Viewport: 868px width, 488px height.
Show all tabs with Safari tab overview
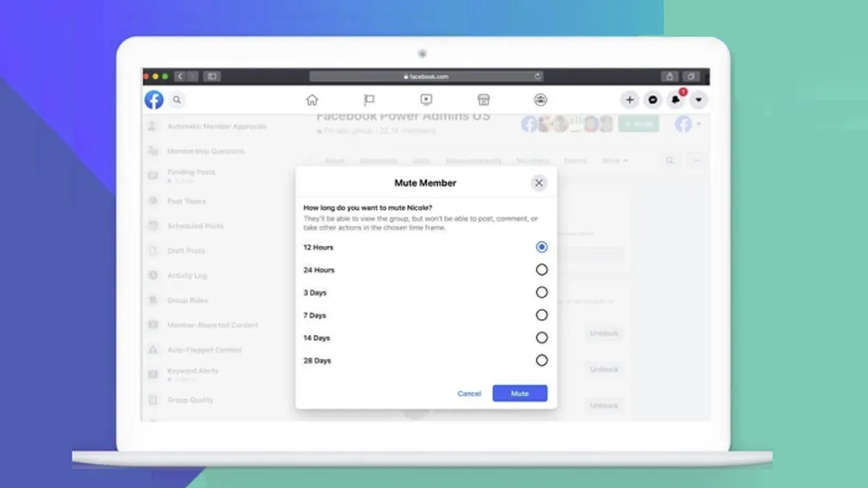tap(692, 76)
